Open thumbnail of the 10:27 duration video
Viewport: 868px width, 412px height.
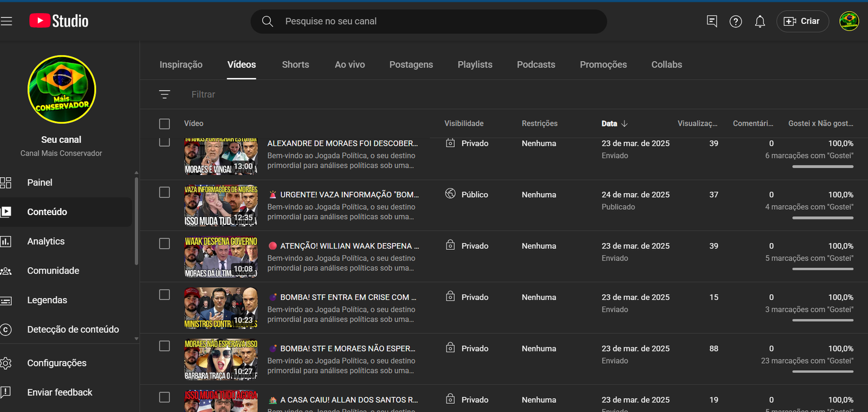click(x=221, y=359)
